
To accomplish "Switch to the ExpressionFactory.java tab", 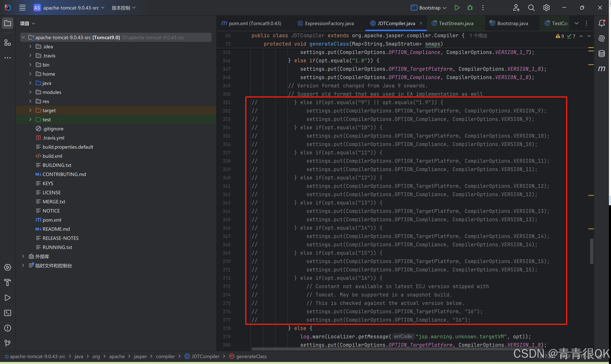I will click(x=329, y=23).
